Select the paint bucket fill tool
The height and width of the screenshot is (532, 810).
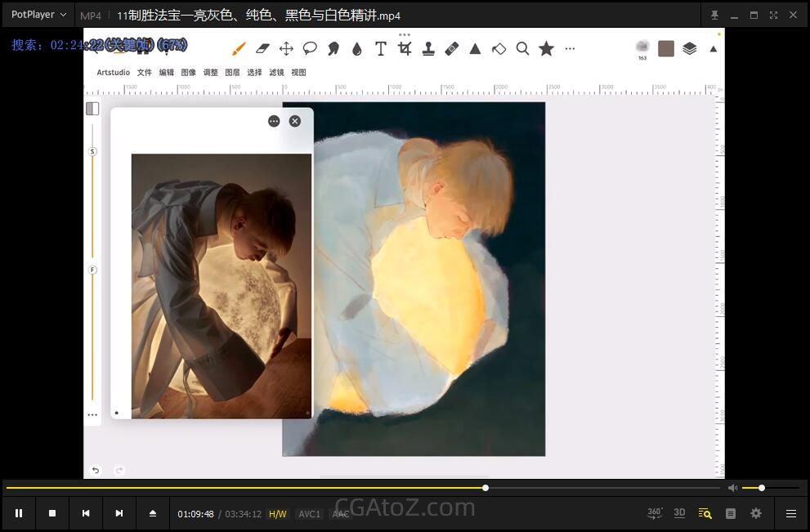click(x=499, y=49)
